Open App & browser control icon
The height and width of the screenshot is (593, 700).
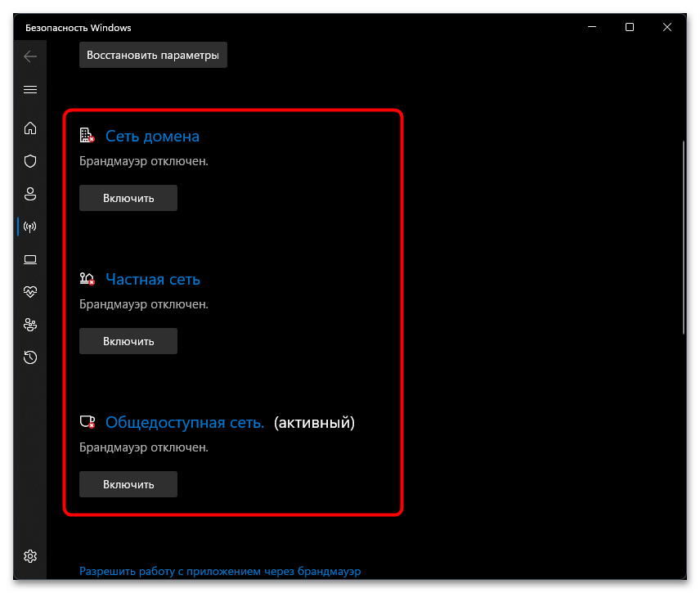(x=30, y=259)
